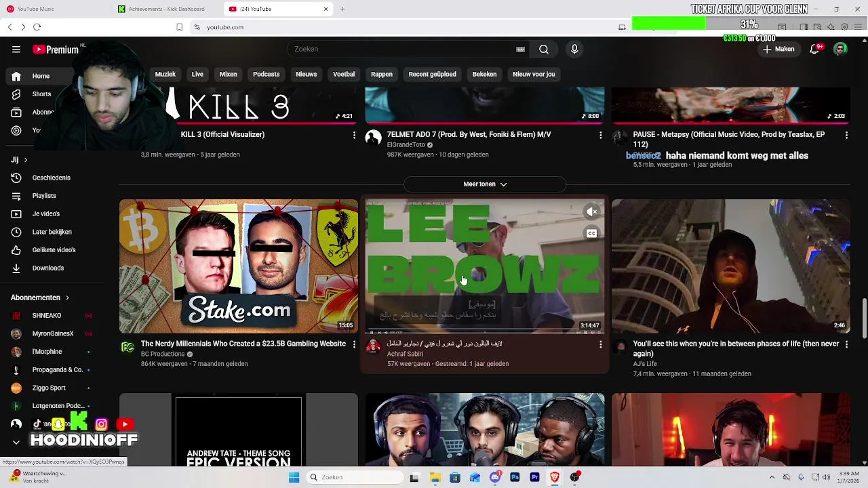868x488 pixels.
Task: Open File Explorer from the taskbar
Action: (x=435, y=477)
